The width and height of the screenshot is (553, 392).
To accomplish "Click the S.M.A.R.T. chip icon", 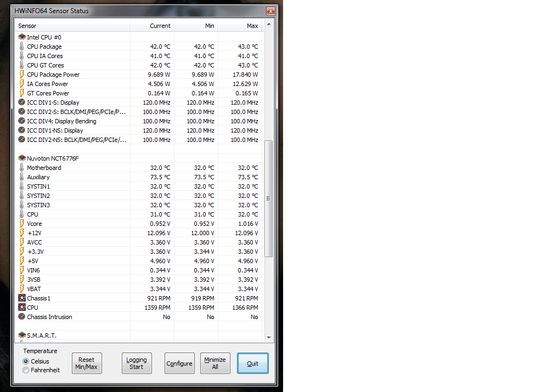I will pos(22,335).
